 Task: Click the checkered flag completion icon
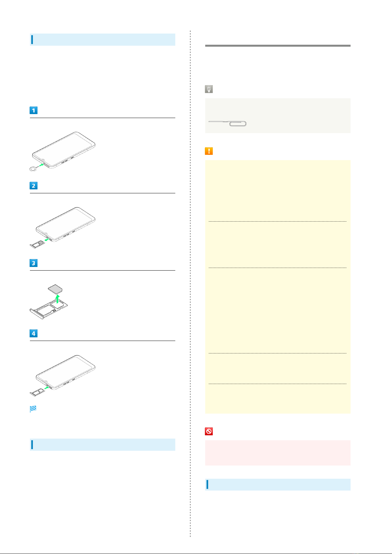tap(33, 409)
